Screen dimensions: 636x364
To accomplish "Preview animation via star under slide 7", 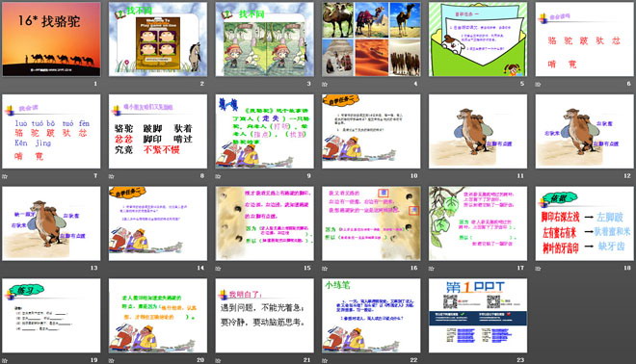I will [5, 176].
